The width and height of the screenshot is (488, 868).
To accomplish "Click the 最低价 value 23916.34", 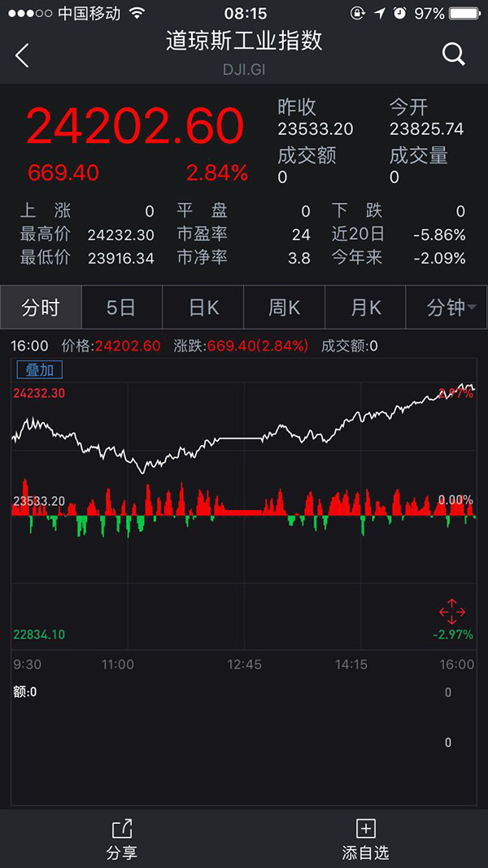I will pos(120,258).
